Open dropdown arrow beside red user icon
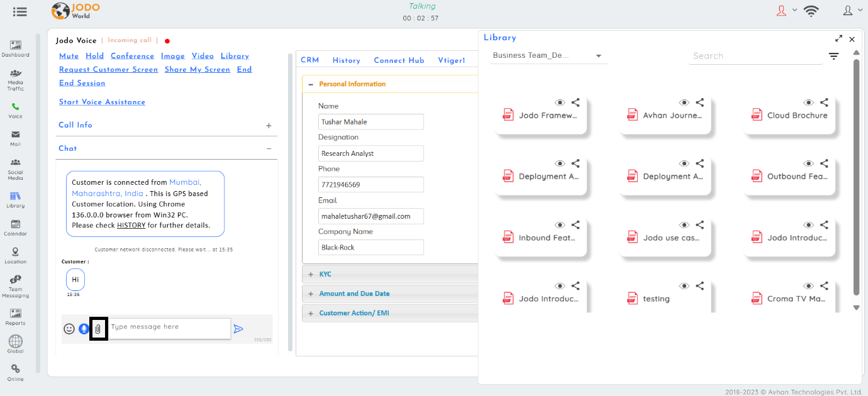 pyautogui.click(x=794, y=10)
